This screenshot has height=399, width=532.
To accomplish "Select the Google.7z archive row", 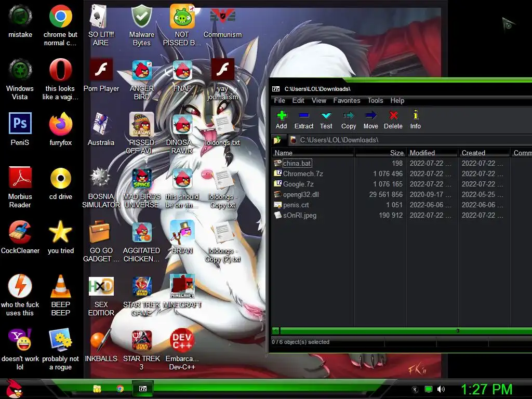I will tap(402, 184).
